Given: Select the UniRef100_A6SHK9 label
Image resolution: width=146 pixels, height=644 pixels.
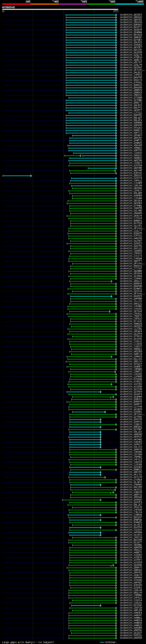Looking at the screenshot, I should [131, 203].
